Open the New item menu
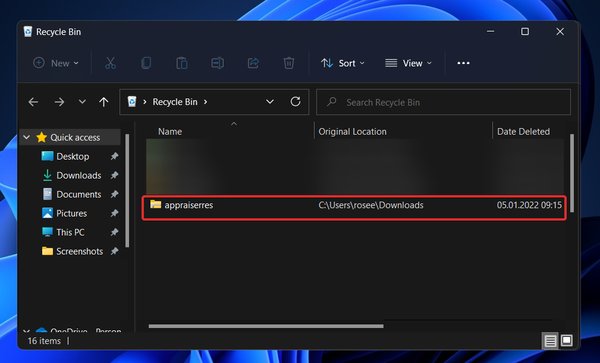Image resolution: width=600 pixels, height=363 pixels. point(56,63)
